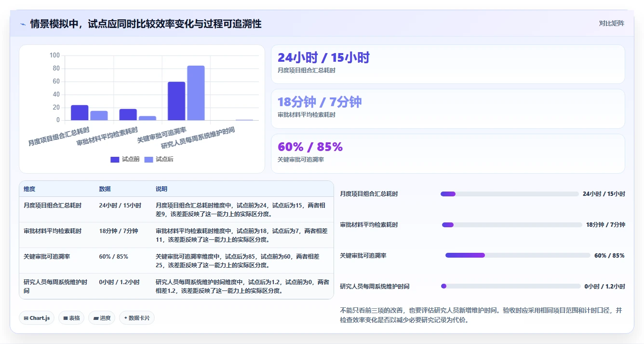
Task: Click the 试点后 bar for 月度项目组合汇总耗时
Action: 99,115
